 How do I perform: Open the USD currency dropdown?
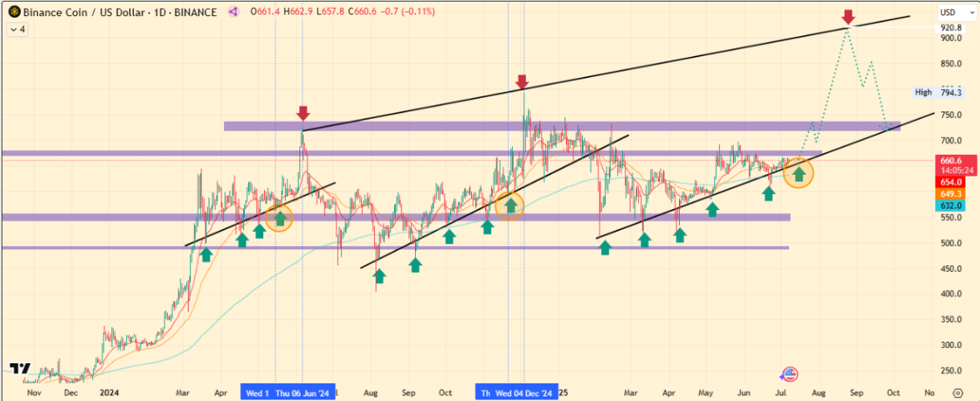click(953, 12)
